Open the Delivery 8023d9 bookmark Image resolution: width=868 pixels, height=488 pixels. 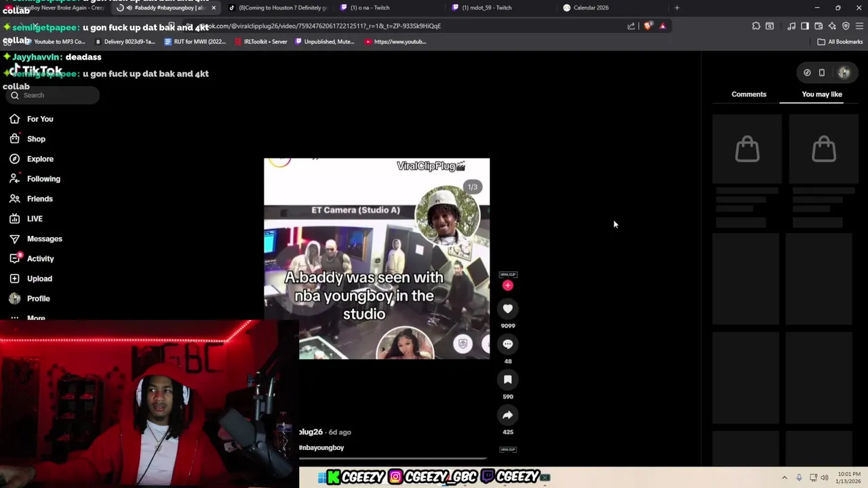point(125,41)
